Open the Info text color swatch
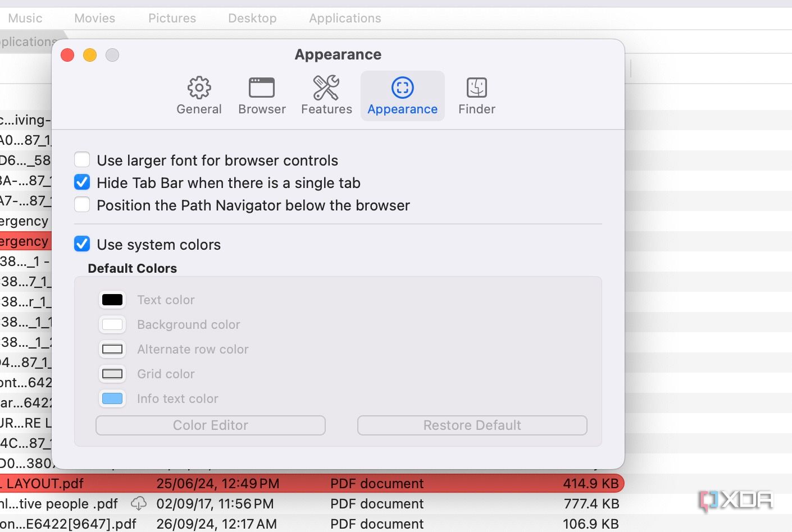The width and height of the screenshot is (792, 532). pyautogui.click(x=112, y=398)
